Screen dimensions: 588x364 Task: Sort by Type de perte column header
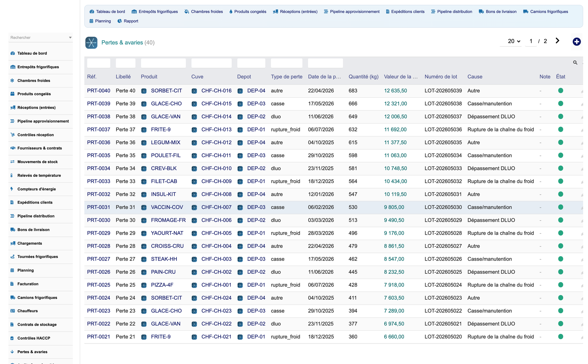(x=286, y=77)
